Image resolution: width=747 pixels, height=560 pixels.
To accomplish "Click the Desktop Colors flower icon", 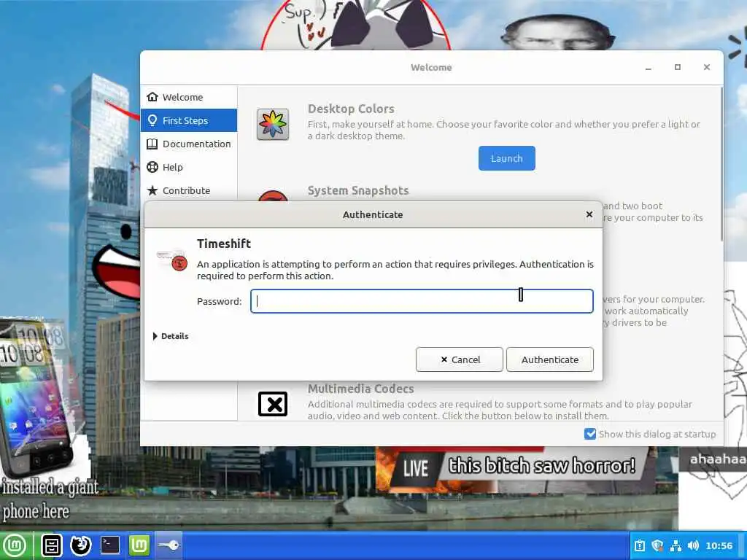I will click(273, 124).
